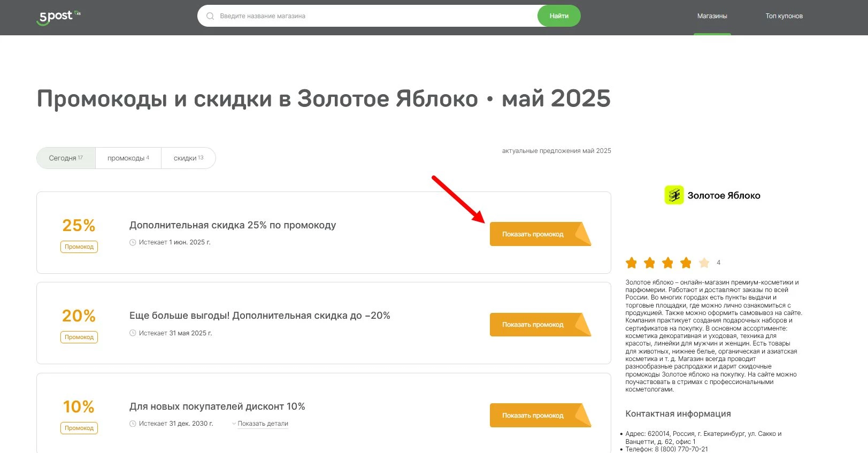
Task: Switch to the "скидки" tab
Action: pos(188,158)
